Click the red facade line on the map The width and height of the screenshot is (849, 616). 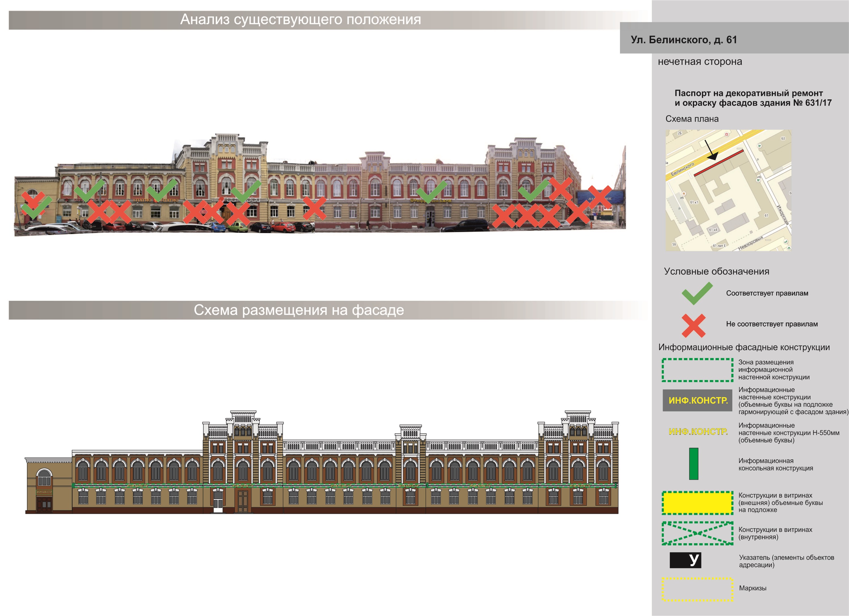(719, 163)
